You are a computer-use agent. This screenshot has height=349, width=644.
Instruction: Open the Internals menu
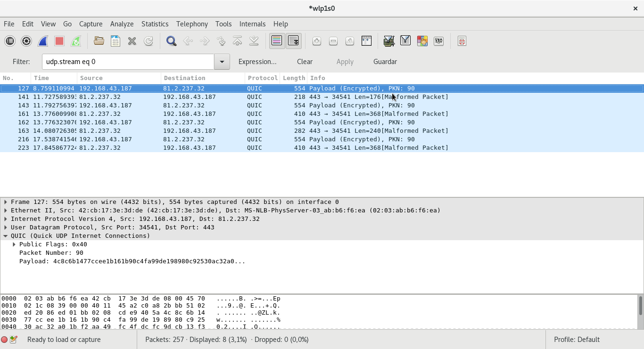pyautogui.click(x=252, y=24)
